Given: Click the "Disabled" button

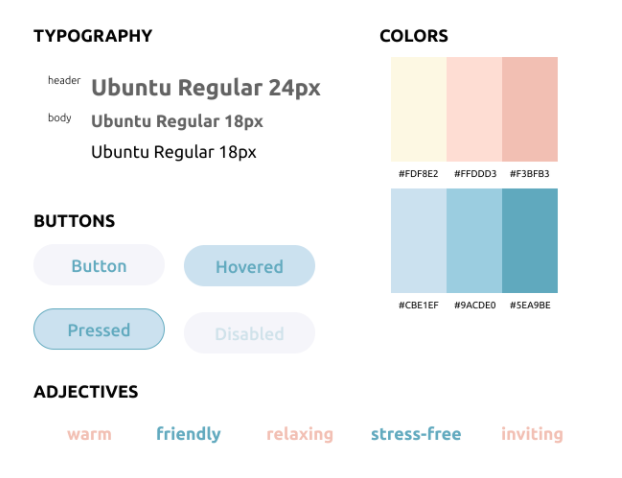Looking at the screenshot, I should pyautogui.click(x=249, y=333).
